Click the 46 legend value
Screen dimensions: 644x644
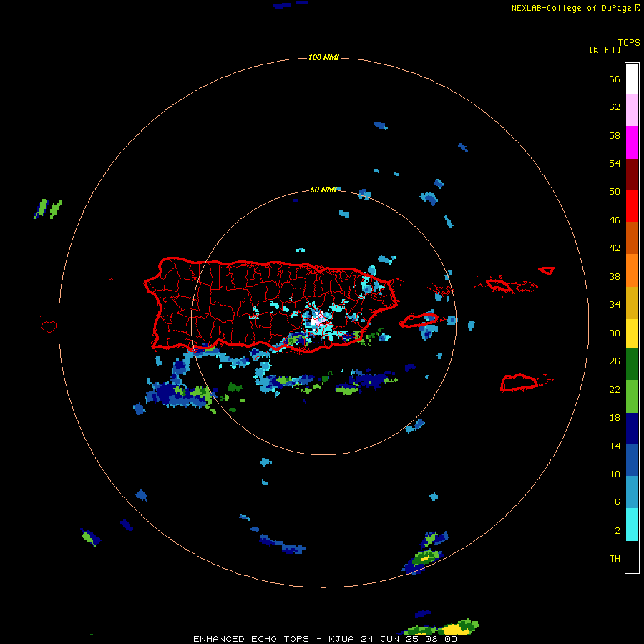(x=615, y=220)
